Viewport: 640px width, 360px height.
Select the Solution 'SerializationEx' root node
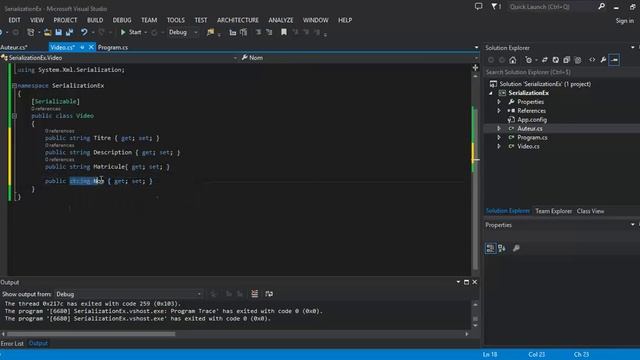click(x=545, y=84)
